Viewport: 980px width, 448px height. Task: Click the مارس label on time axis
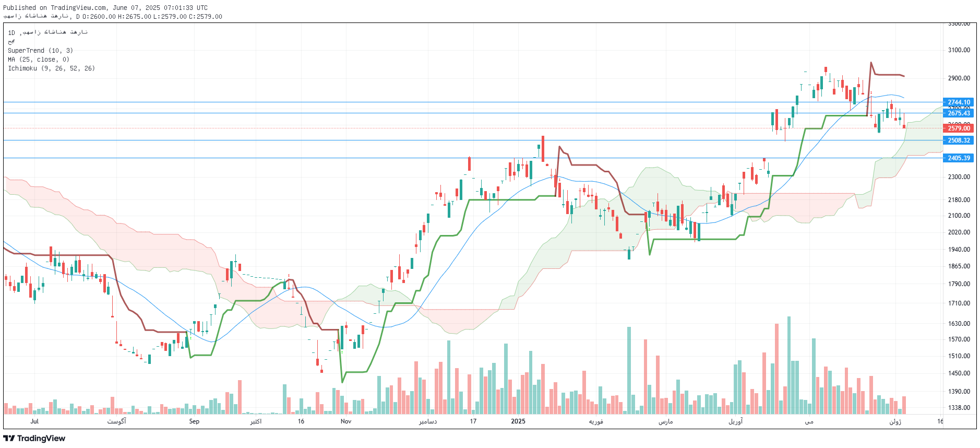click(x=666, y=421)
